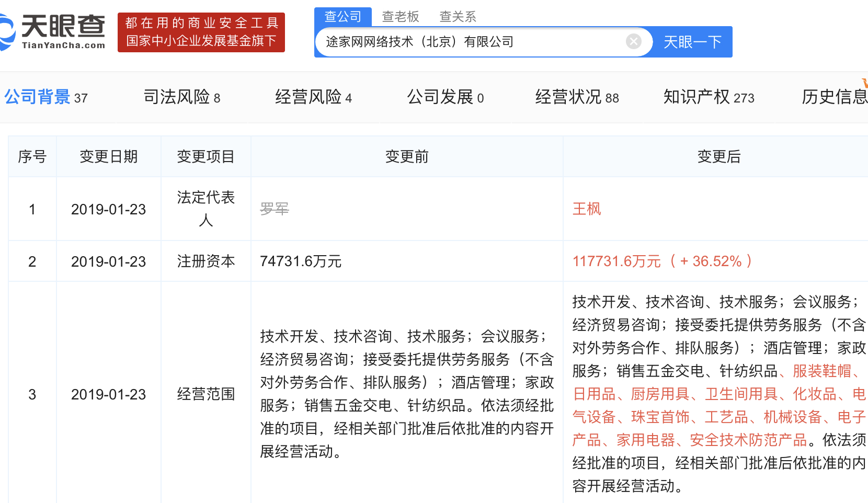Open the 公司发展 section tab
868x503 pixels.
[446, 97]
